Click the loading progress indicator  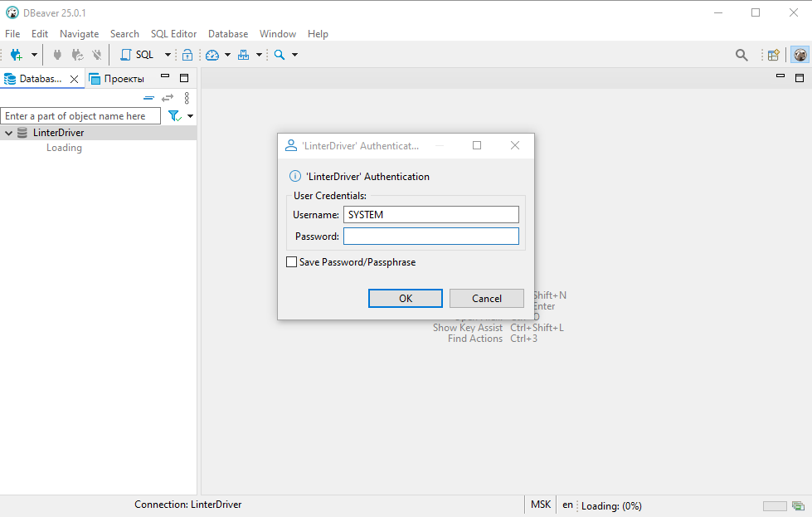(x=611, y=505)
